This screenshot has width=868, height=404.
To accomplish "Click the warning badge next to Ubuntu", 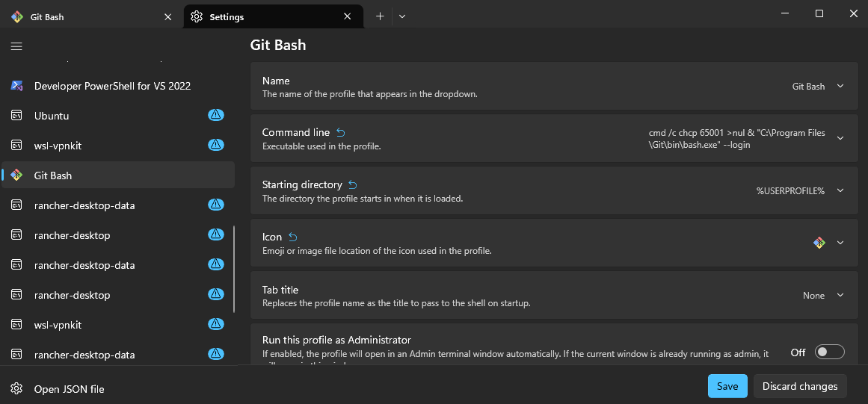I will (215, 115).
